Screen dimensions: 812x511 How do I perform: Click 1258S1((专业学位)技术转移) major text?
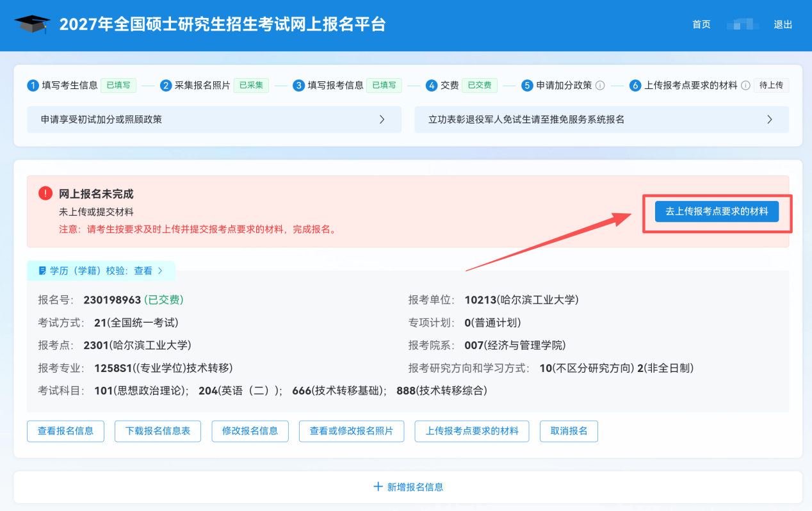click(x=163, y=368)
